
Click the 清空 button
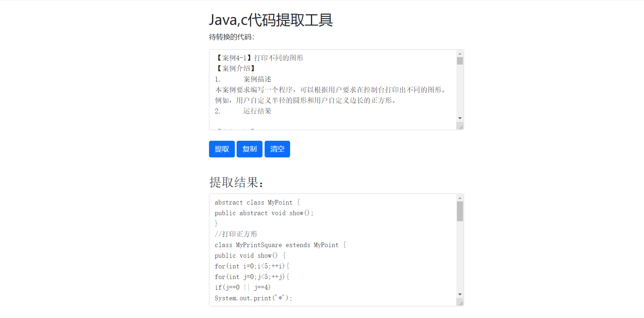coord(277,149)
